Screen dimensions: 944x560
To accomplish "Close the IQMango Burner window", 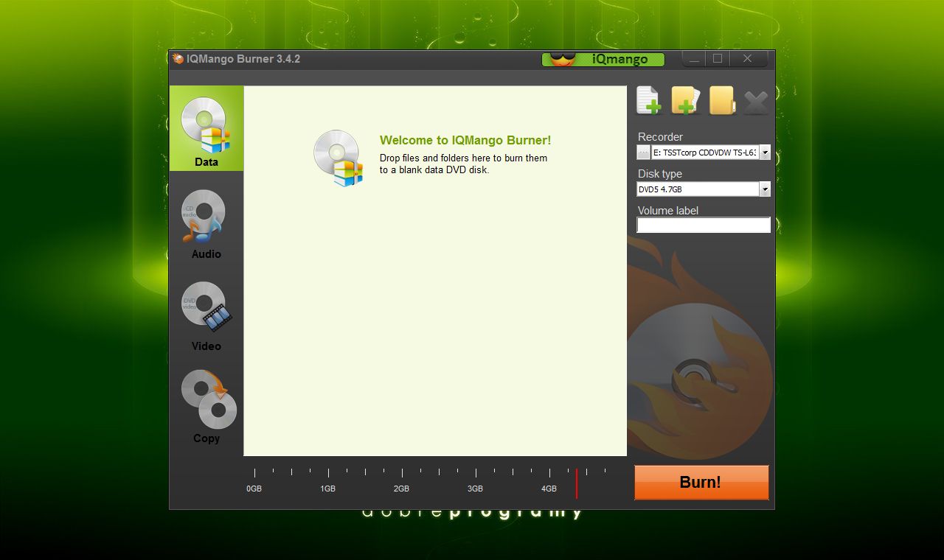I will [x=748, y=59].
